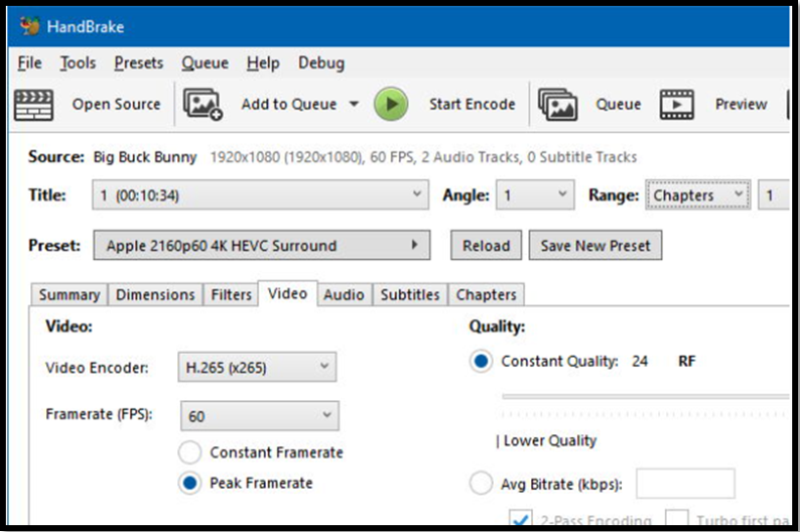Switch to the Chapters tab
This screenshot has width=800, height=532.
[x=486, y=294]
